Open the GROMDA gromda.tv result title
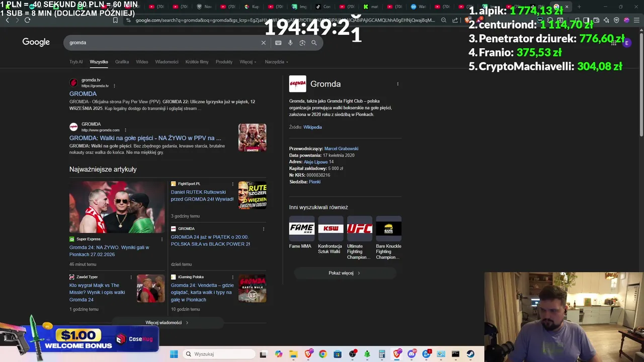Screen dimensions: 644x362 83,94
